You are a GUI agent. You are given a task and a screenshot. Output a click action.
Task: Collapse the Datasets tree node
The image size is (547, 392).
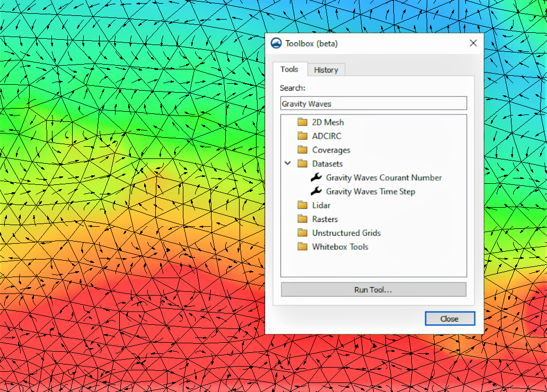coord(288,164)
